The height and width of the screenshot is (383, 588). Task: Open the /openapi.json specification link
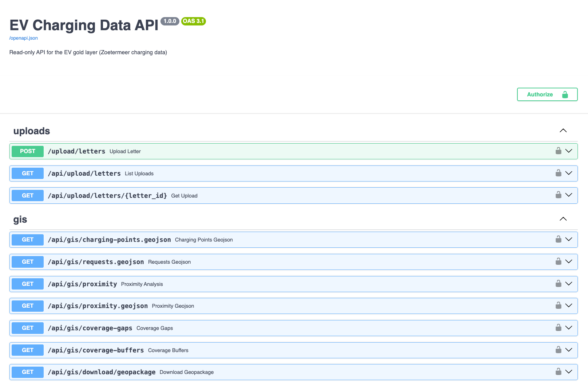click(x=23, y=38)
